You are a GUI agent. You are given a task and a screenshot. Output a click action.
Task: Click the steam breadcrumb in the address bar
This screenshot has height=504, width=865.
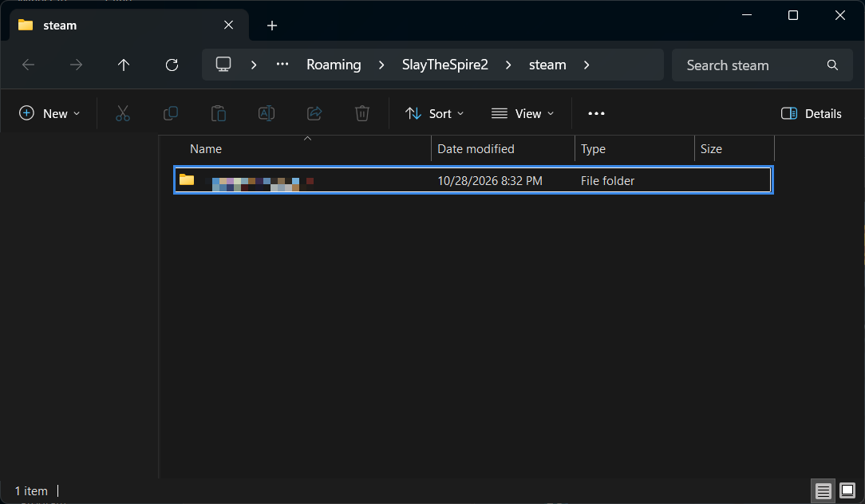pyautogui.click(x=547, y=65)
